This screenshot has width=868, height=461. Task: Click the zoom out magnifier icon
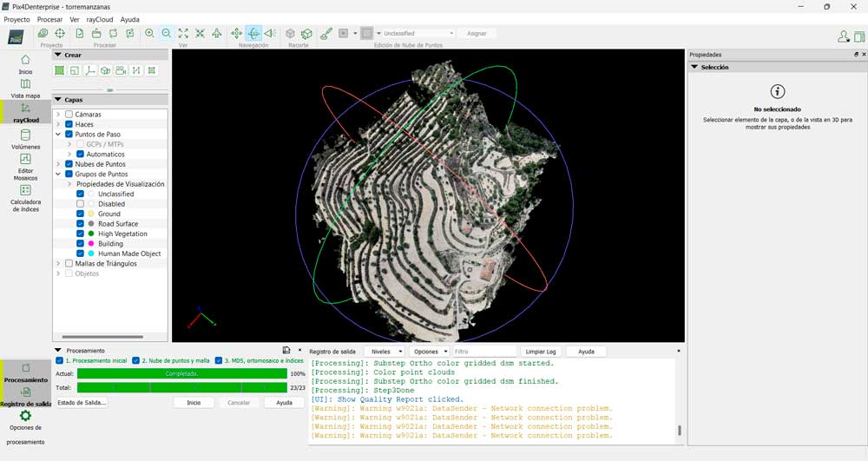click(166, 33)
